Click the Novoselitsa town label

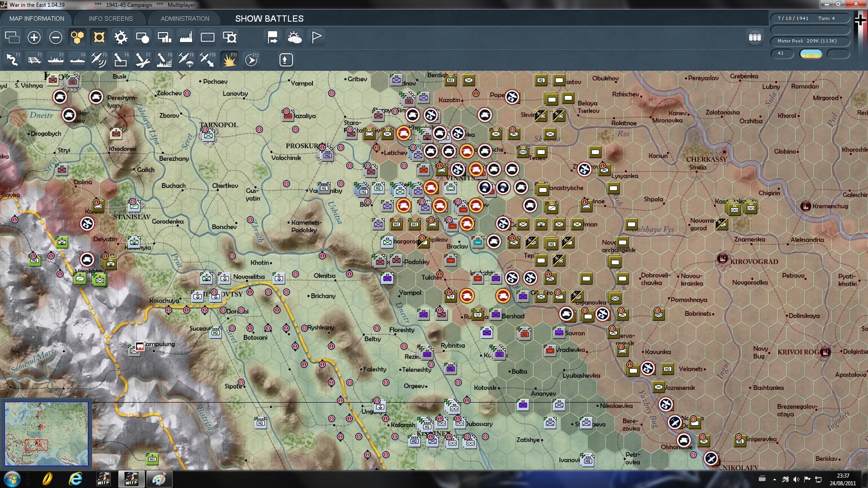(x=249, y=277)
